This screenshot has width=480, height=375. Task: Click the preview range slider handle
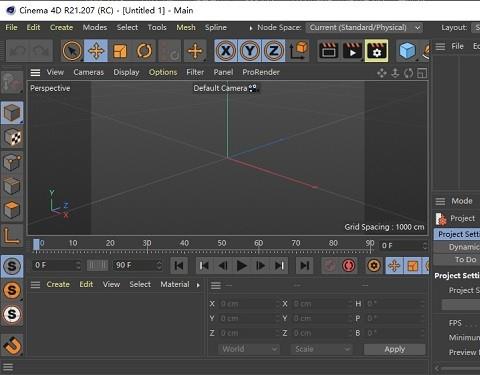coord(97,265)
